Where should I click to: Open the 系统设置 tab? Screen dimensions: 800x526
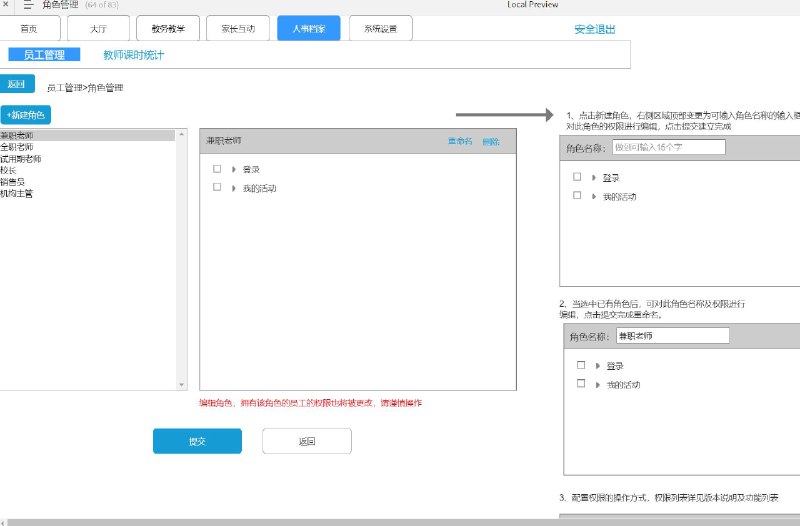click(381, 29)
